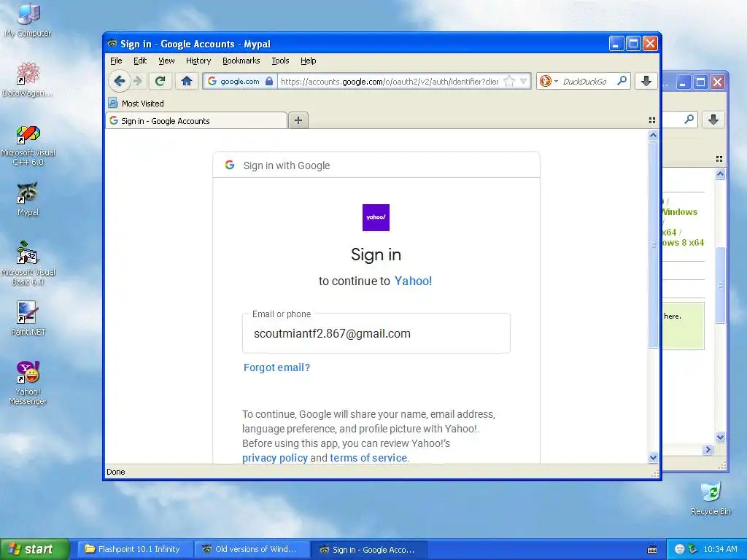Click the search magnifier in Mypal search box
The height and width of the screenshot is (560, 747).
[622, 81]
